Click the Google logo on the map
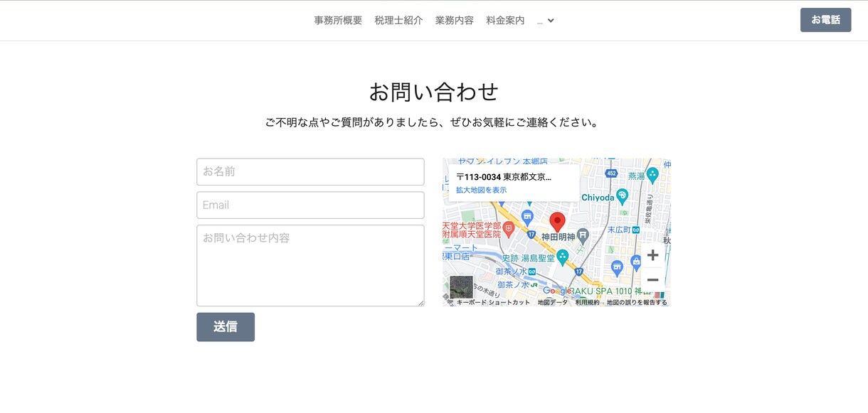This screenshot has height=413, width=868. tap(558, 291)
